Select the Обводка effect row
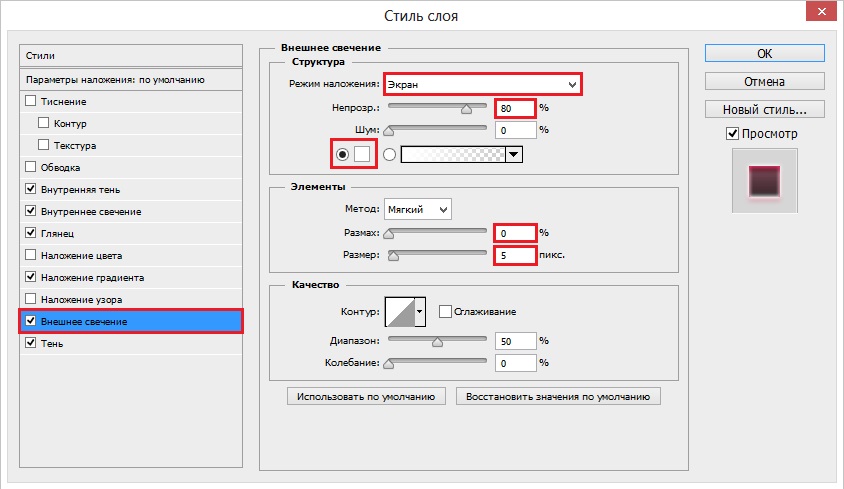The width and height of the screenshot is (844, 489). [131, 167]
